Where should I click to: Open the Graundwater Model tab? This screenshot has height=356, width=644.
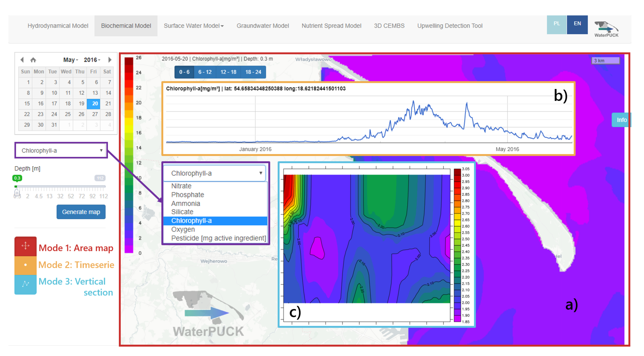point(263,26)
